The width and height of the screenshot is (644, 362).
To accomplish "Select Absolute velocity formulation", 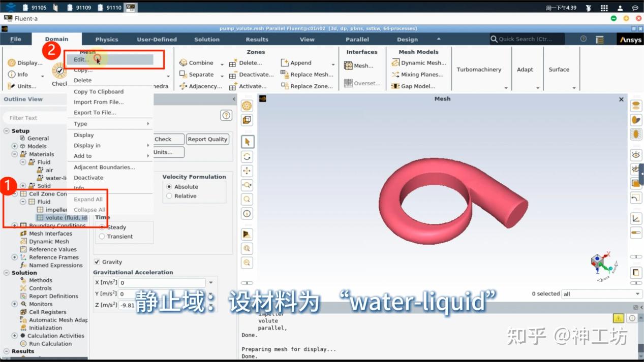I will [x=169, y=187].
